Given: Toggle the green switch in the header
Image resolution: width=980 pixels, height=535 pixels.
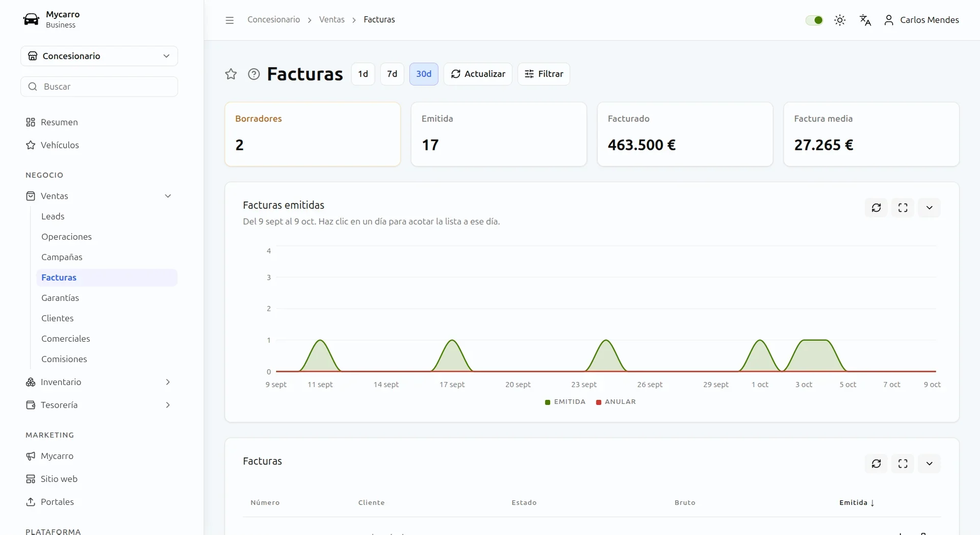Looking at the screenshot, I should (x=814, y=20).
